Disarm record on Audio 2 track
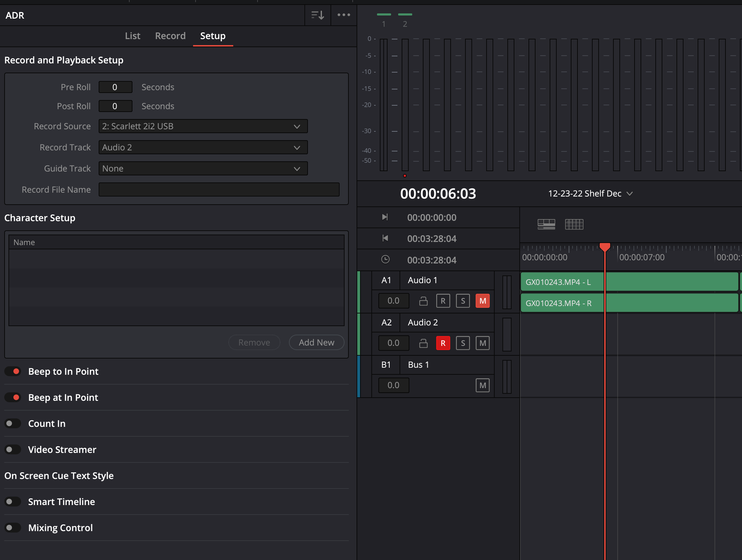 tap(443, 343)
